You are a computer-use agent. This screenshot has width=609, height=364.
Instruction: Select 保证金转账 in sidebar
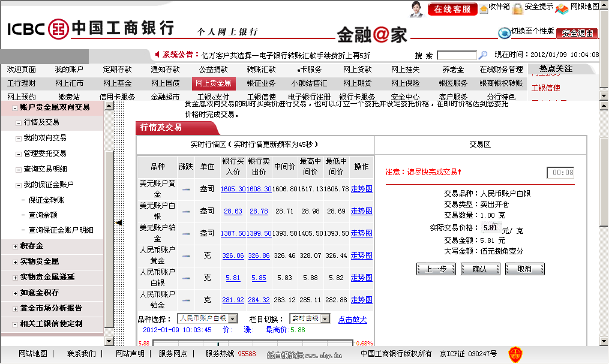46,200
